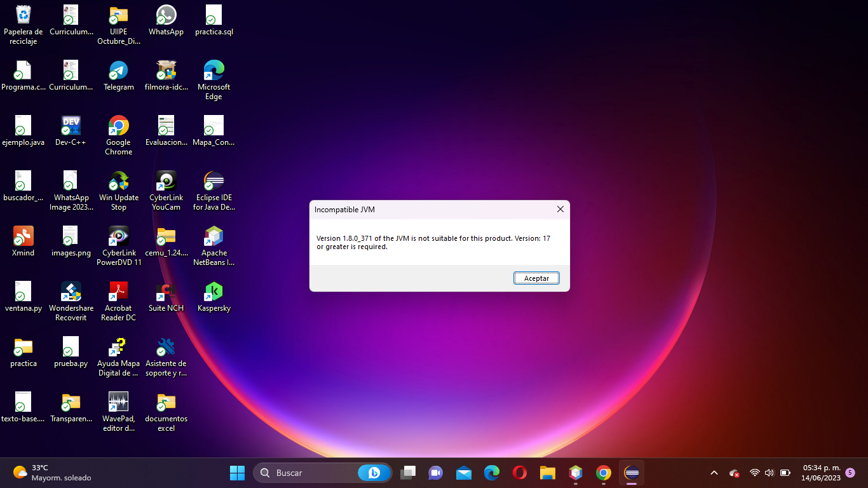This screenshot has width=868, height=488.
Task: Open File Explorer from the taskbar
Action: coord(548,473)
